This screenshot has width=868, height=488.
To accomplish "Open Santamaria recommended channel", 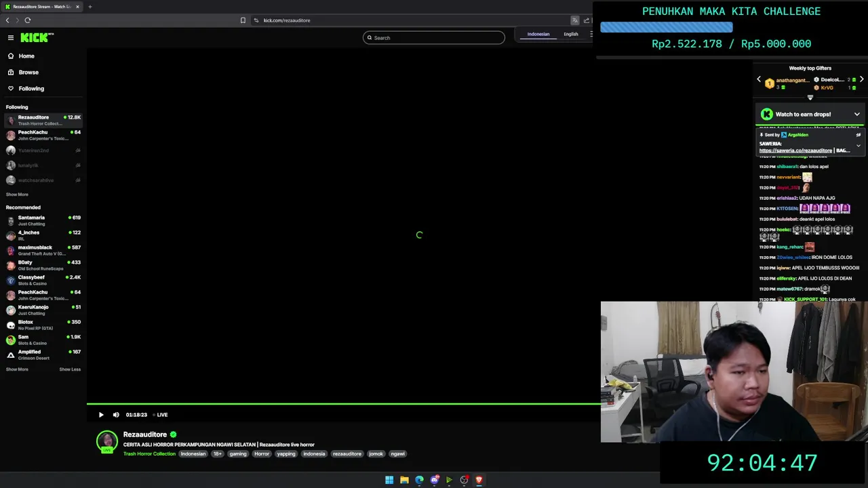I will coord(43,220).
